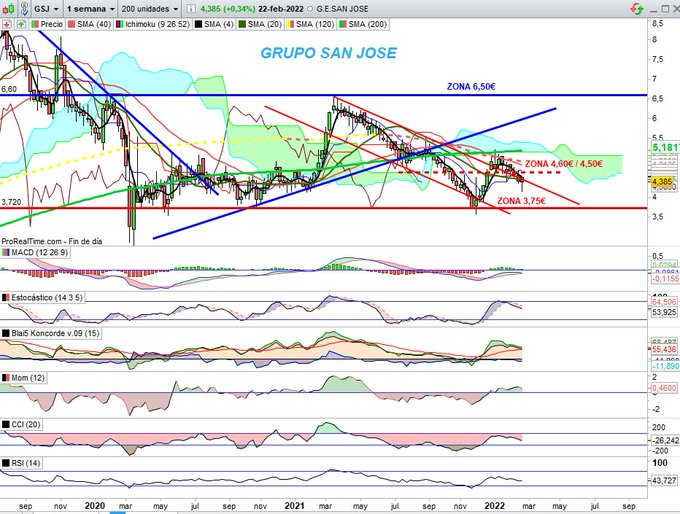The height and width of the screenshot is (514, 680).
Task: Click the 53,925 stochastic value label
Action: coord(664,312)
